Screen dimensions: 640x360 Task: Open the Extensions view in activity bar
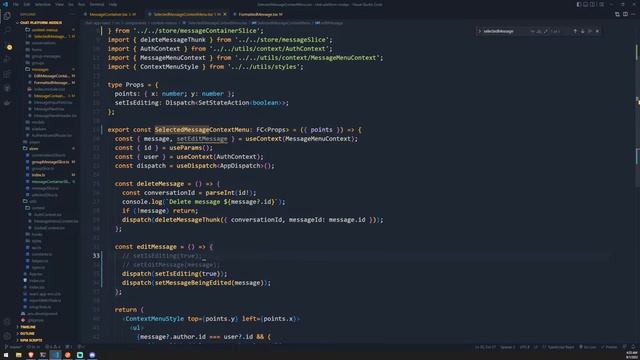tap(7, 74)
